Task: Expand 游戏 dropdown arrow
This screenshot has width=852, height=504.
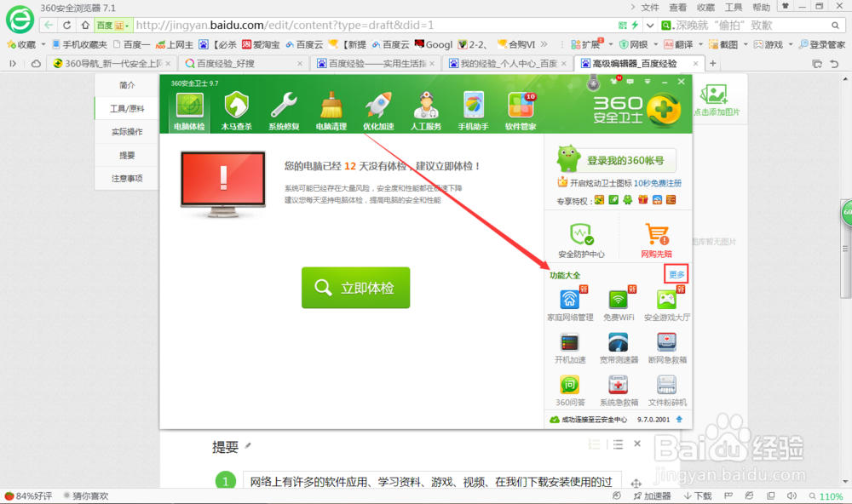Action: [x=791, y=44]
